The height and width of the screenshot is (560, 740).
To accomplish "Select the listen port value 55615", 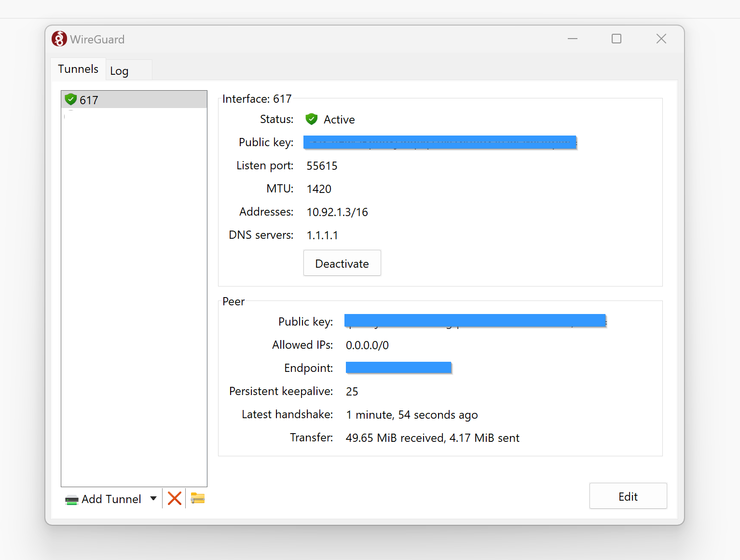I will click(x=321, y=165).
